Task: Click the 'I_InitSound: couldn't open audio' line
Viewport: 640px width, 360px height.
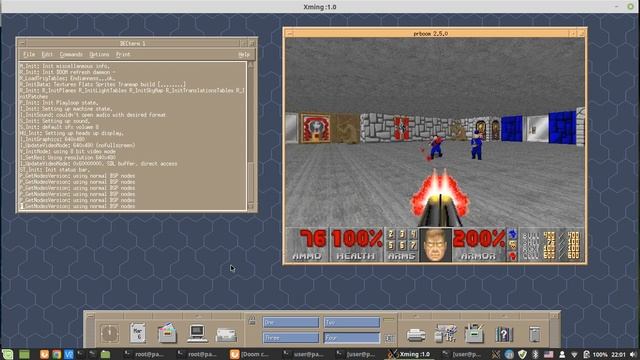Action: pyautogui.click(x=93, y=115)
